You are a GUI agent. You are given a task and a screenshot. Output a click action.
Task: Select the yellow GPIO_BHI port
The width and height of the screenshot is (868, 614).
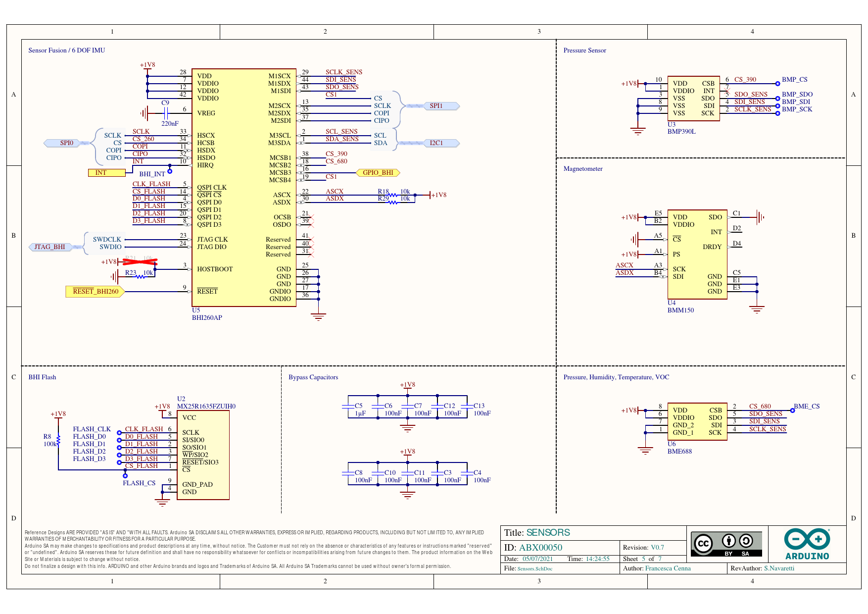(378, 173)
